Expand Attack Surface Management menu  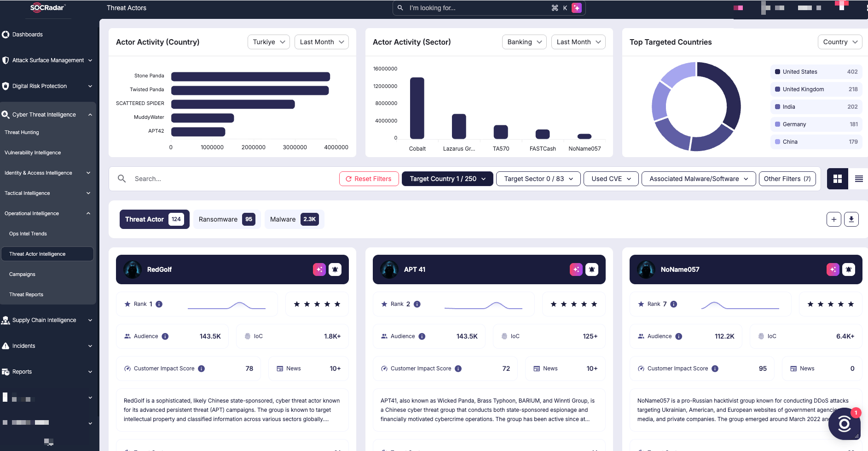pyautogui.click(x=48, y=60)
